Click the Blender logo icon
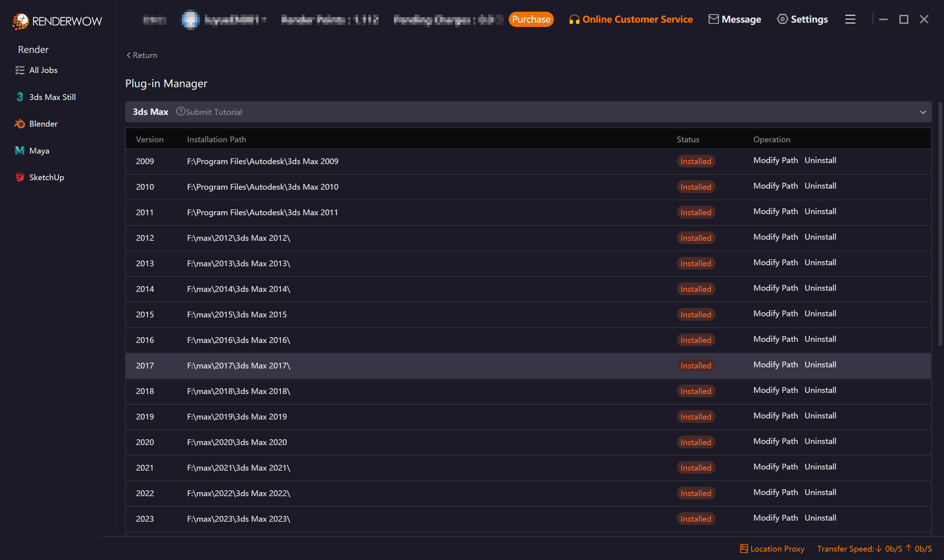944x560 pixels. pyautogui.click(x=20, y=124)
